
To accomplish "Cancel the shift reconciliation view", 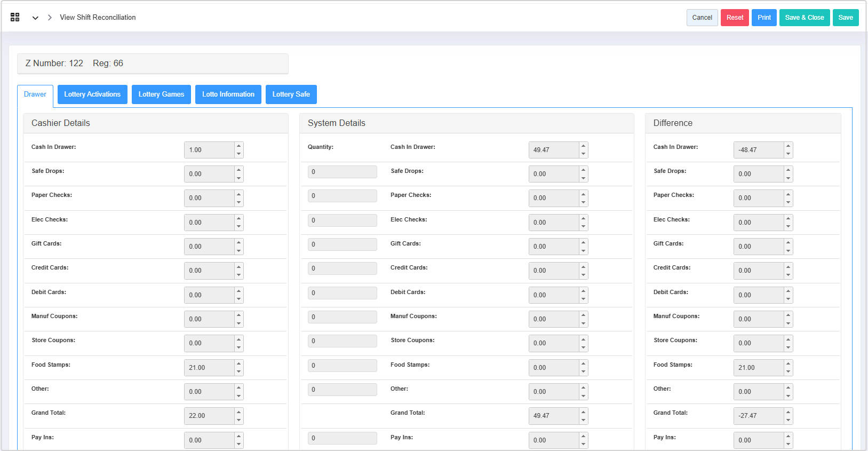I will tap(702, 18).
